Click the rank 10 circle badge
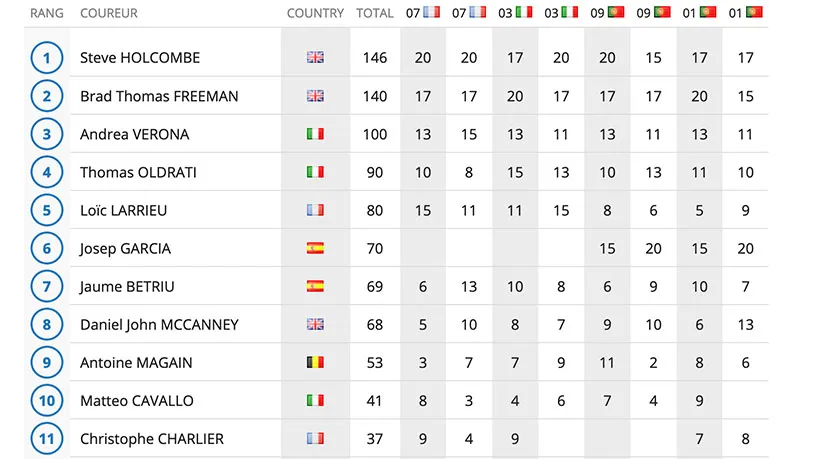Image resolution: width=840 pixels, height=459 pixels. (47, 401)
